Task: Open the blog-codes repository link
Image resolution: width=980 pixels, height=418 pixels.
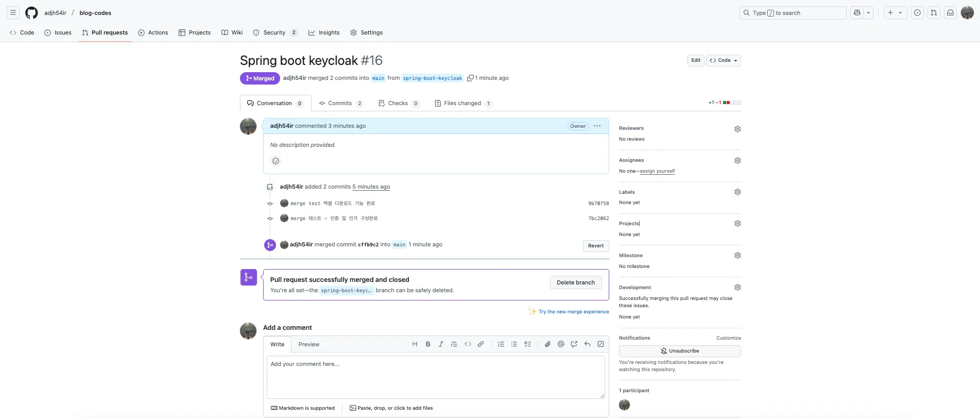Action: coord(95,13)
